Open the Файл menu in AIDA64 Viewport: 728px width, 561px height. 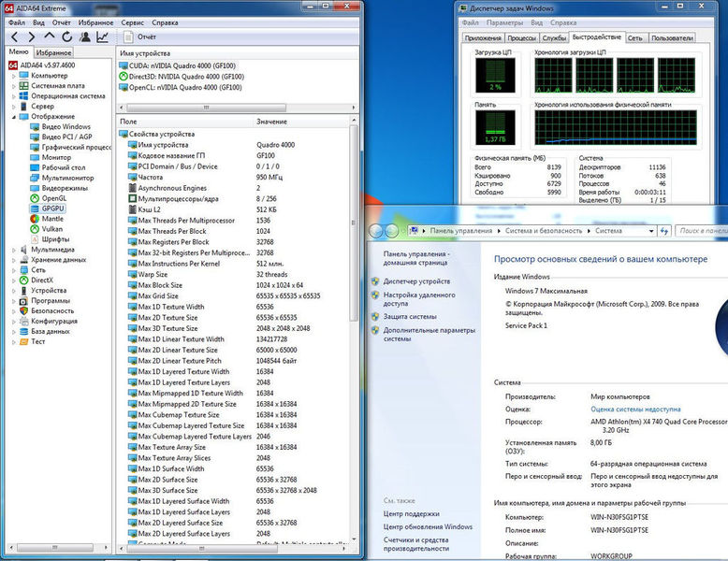click(x=17, y=22)
